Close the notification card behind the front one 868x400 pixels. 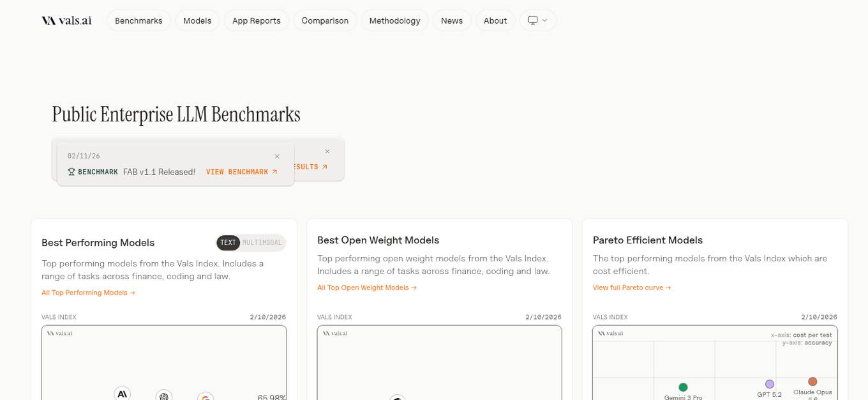327,151
